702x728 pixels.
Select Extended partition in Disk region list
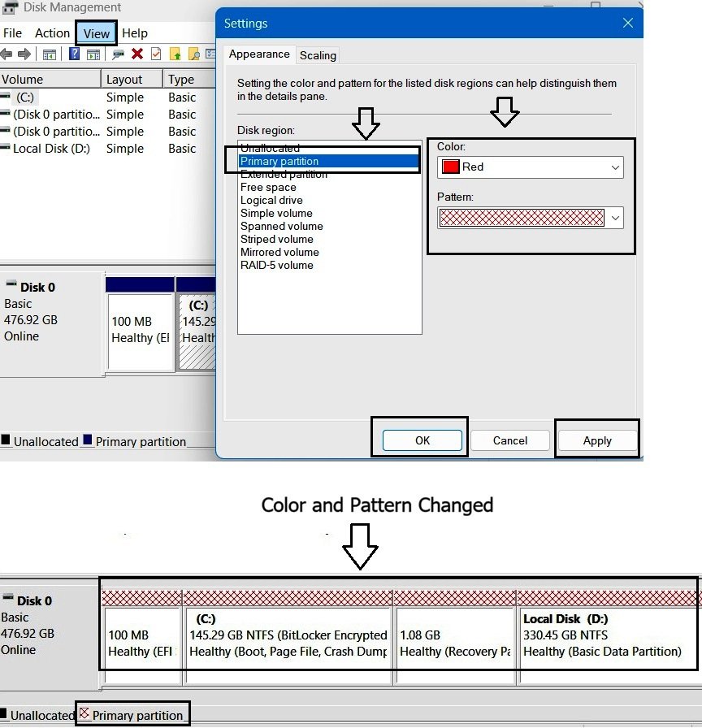point(329,174)
